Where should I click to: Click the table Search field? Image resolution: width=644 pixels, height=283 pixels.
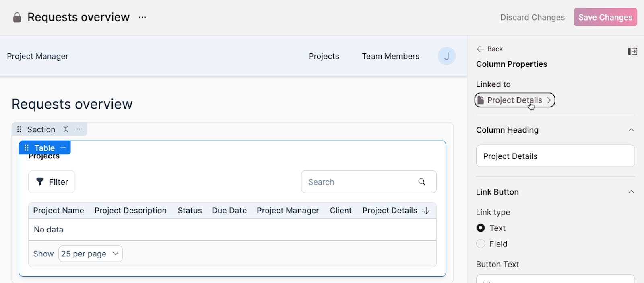(369, 182)
